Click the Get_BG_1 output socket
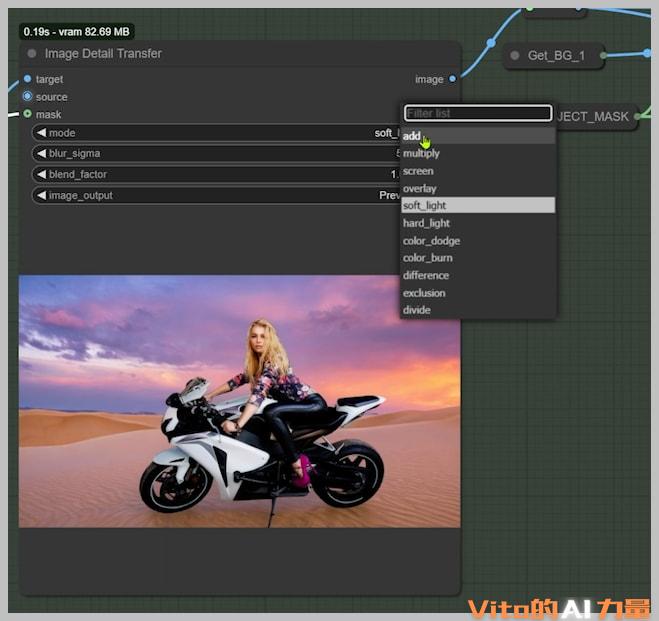659x621 pixels. pos(604,55)
